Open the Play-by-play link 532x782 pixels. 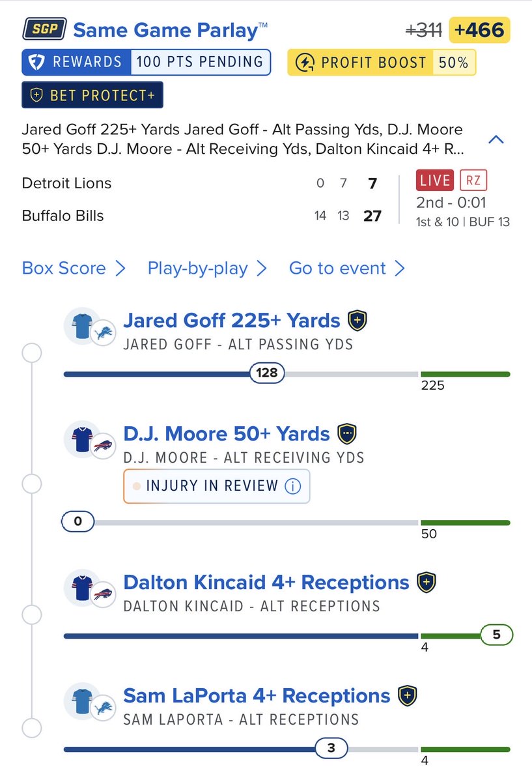(207, 268)
